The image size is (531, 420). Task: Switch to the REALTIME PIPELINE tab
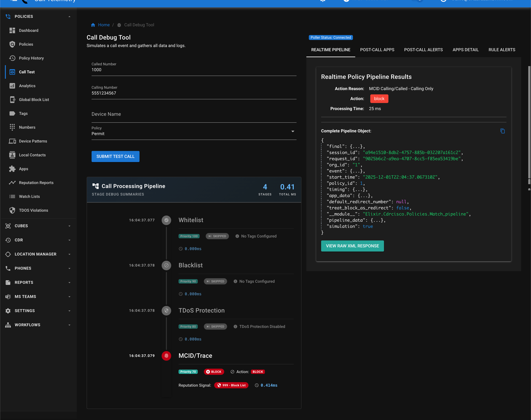click(331, 50)
